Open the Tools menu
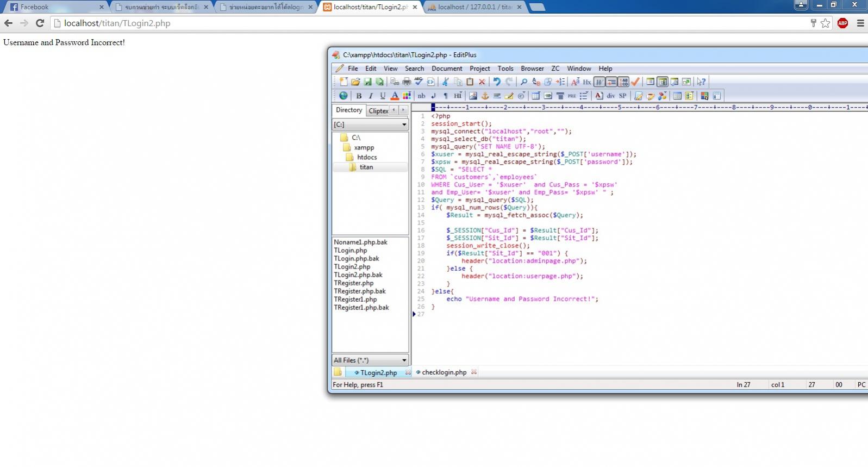This screenshot has width=868, height=467. click(505, 69)
